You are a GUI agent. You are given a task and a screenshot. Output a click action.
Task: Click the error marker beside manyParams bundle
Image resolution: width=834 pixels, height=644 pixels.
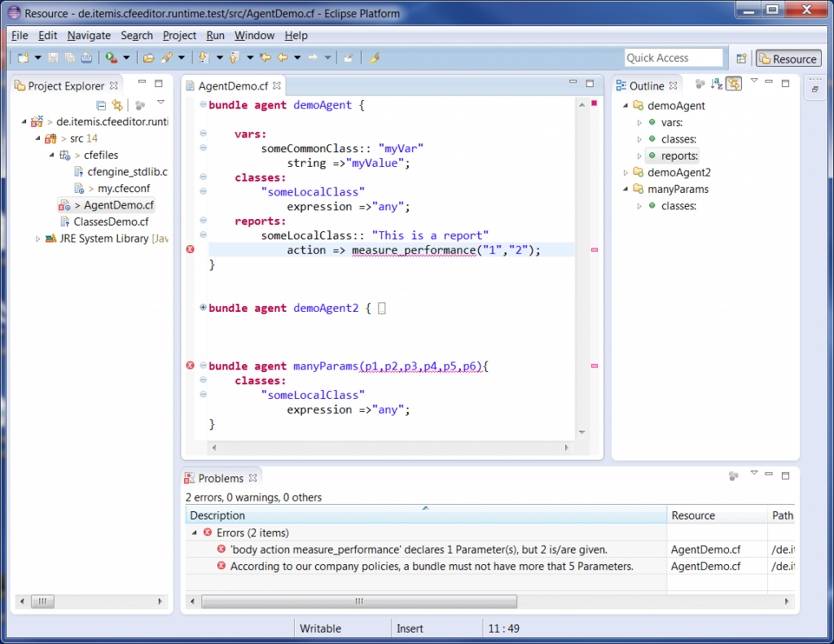(x=191, y=366)
